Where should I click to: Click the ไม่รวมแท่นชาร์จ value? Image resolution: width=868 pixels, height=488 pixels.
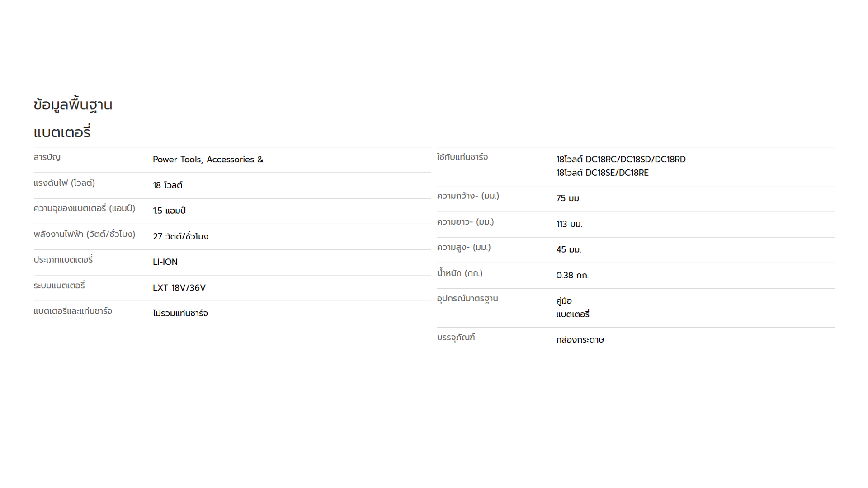pyautogui.click(x=180, y=313)
